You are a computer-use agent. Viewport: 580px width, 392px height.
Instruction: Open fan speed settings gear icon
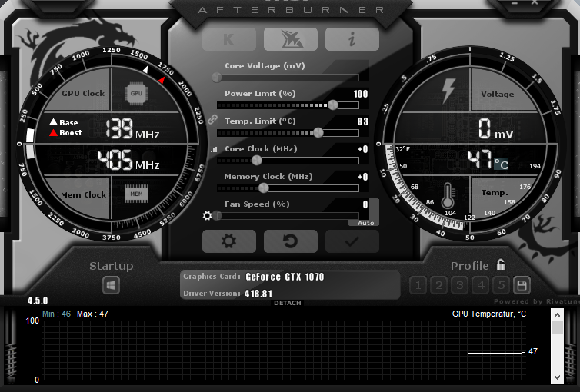207,215
